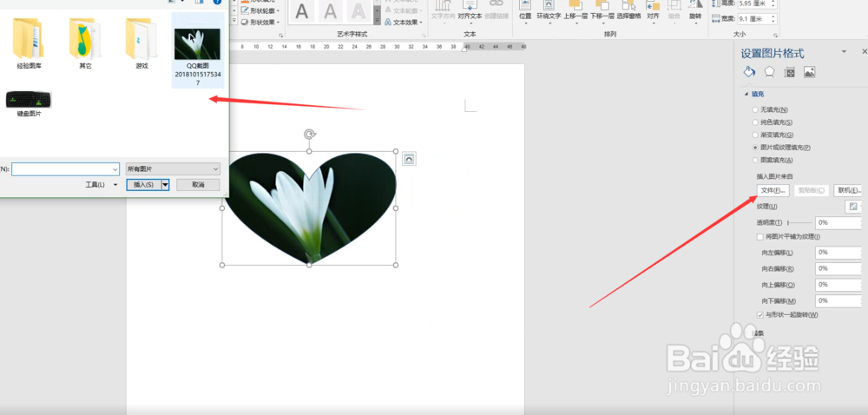The width and height of the screenshot is (868, 415).
Task: Choose the first WordArt style A
Action: pyautogui.click(x=302, y=11)
